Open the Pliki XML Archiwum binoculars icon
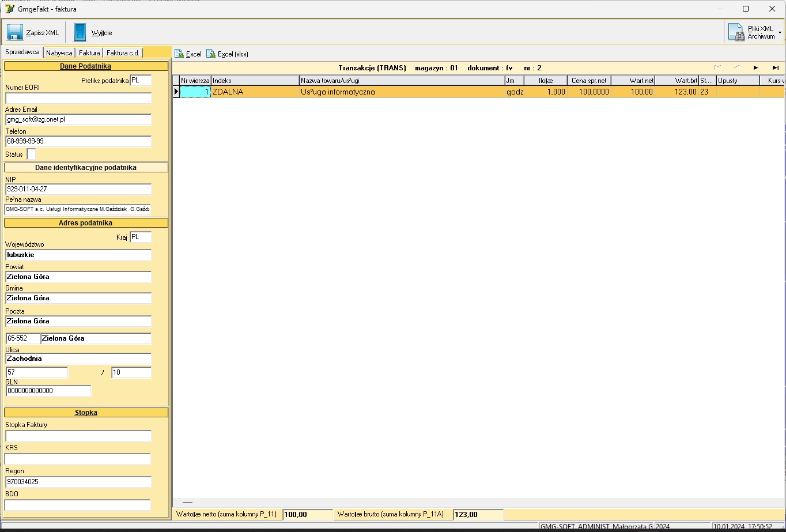The width and height of the screenshot is (786, 532). (736, 32)
